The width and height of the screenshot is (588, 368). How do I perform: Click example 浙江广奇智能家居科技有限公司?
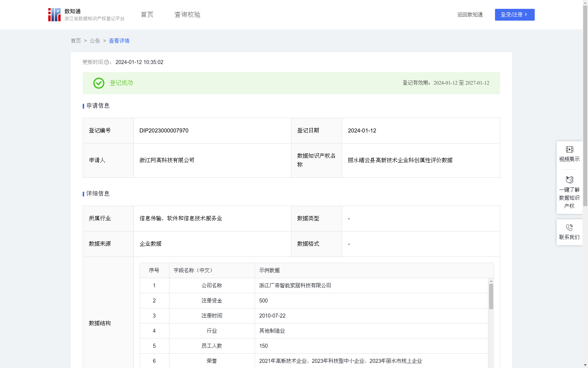(x=295, y=286)
